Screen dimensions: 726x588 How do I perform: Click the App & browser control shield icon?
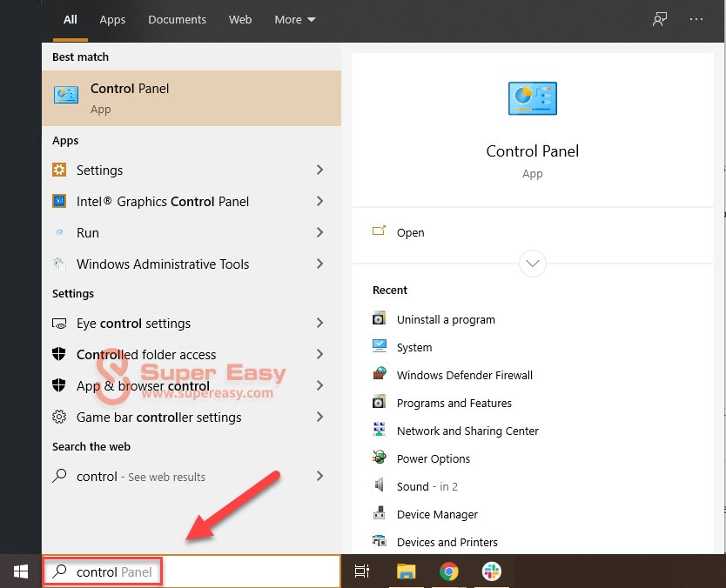click(59, 385)
